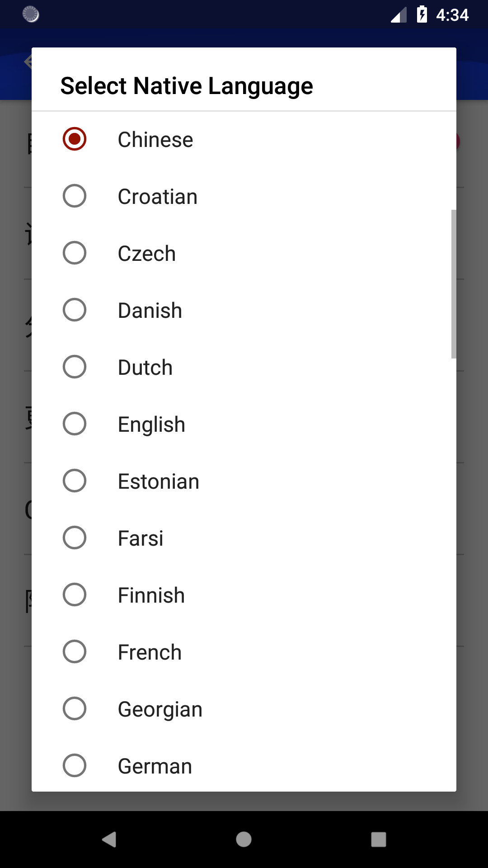Viewport: 488px width, 868px height.
Task: Select the Chinese radio button
Action: [x=244, y=139]
